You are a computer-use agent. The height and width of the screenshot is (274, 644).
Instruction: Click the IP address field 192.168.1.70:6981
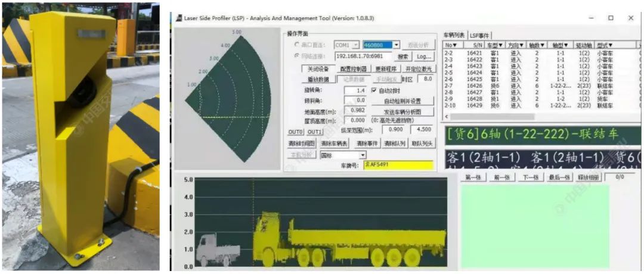tap(362, 56)
